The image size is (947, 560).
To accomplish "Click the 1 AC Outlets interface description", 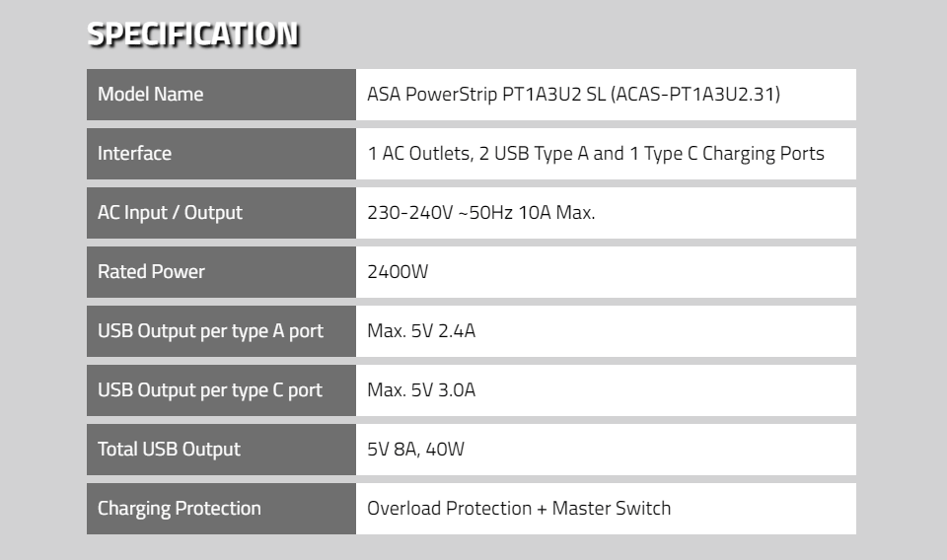I will coord(596,154).
